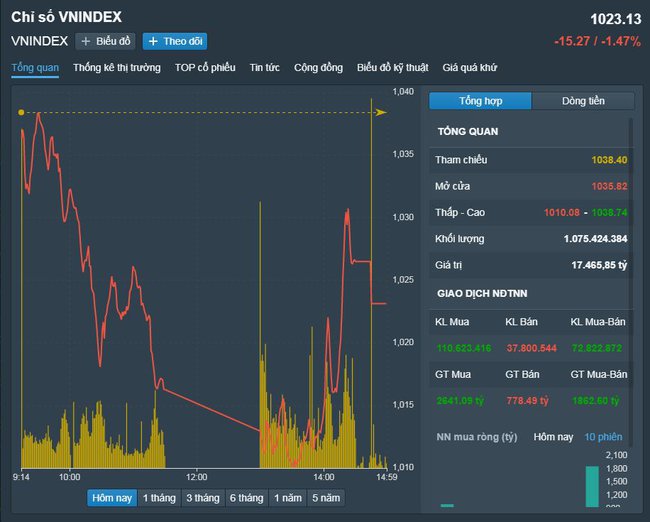
Task: Set chart range to 1 năm
Action: [x=288, y=498]
